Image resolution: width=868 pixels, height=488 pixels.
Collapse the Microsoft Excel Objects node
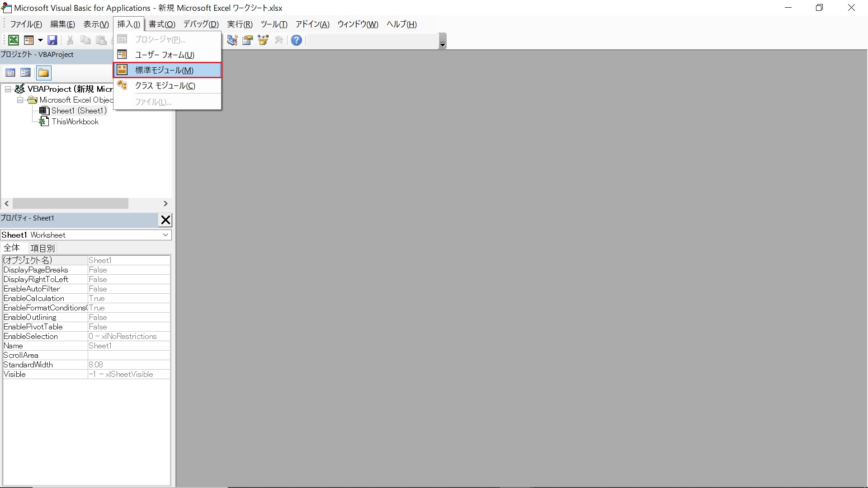tap(19, 100)
